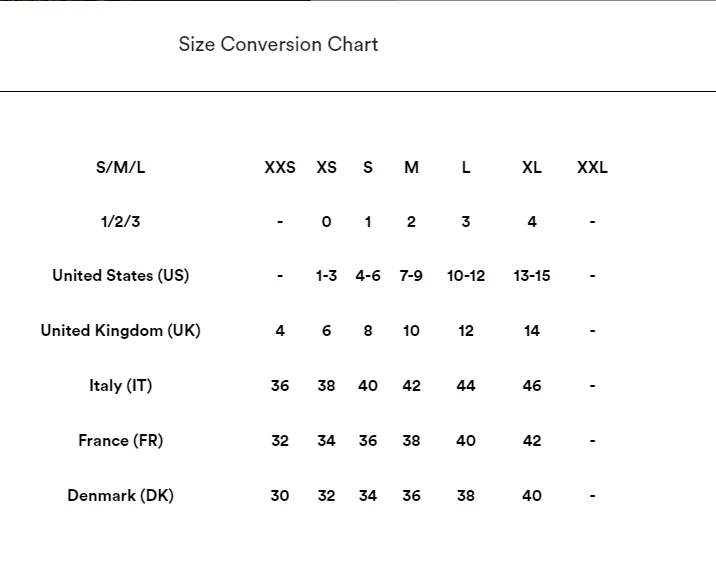Select the XL column header
The image size is (716, 588).
point(532,168)
